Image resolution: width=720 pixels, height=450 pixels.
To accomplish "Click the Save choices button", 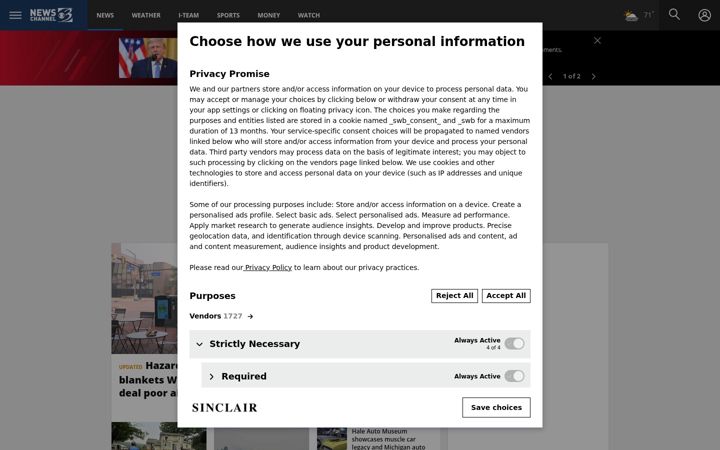I will pos(496,407).
